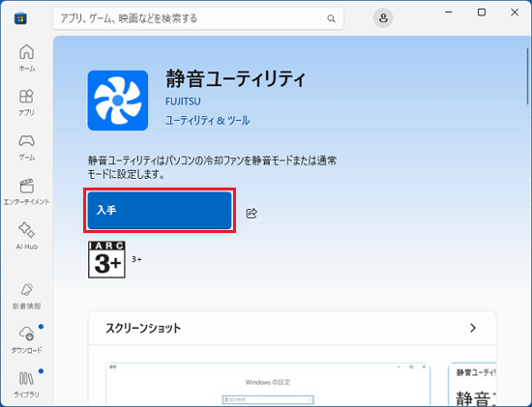Click the description text about 冷却ファン
This screenshot has height=407, width=532.
click(x=212, y=167)
